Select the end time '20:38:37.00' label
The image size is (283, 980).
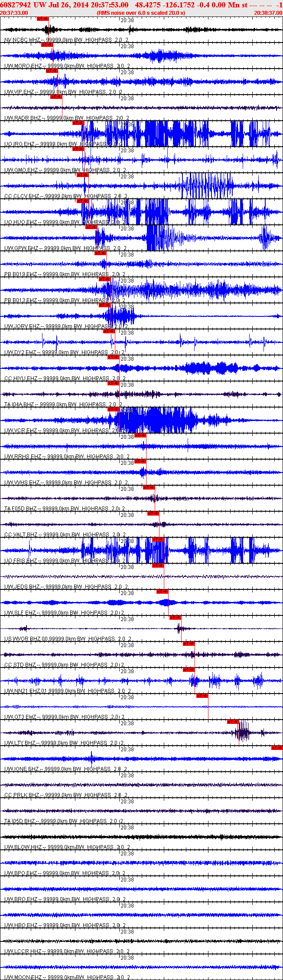(x=268, y=13)
